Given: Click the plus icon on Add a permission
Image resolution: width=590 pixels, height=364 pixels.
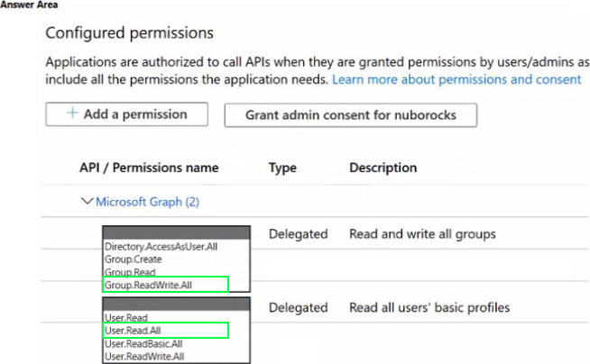Looking at the screenshot, I should (72, 114).
